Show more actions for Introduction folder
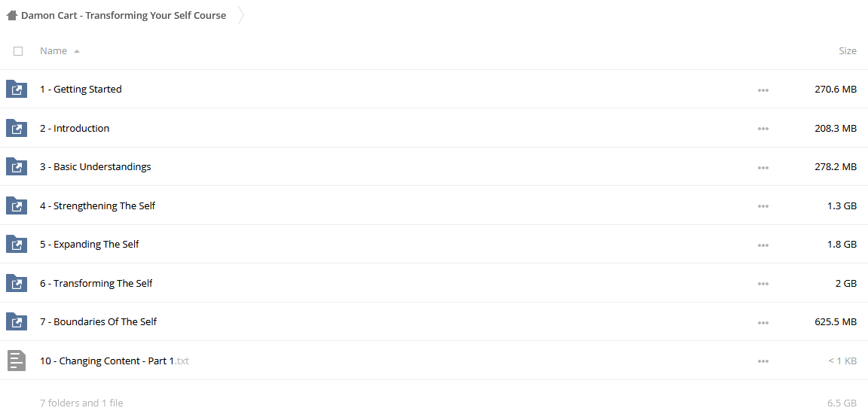Viewport: 868px width, 420px height. tap(763, 129)
